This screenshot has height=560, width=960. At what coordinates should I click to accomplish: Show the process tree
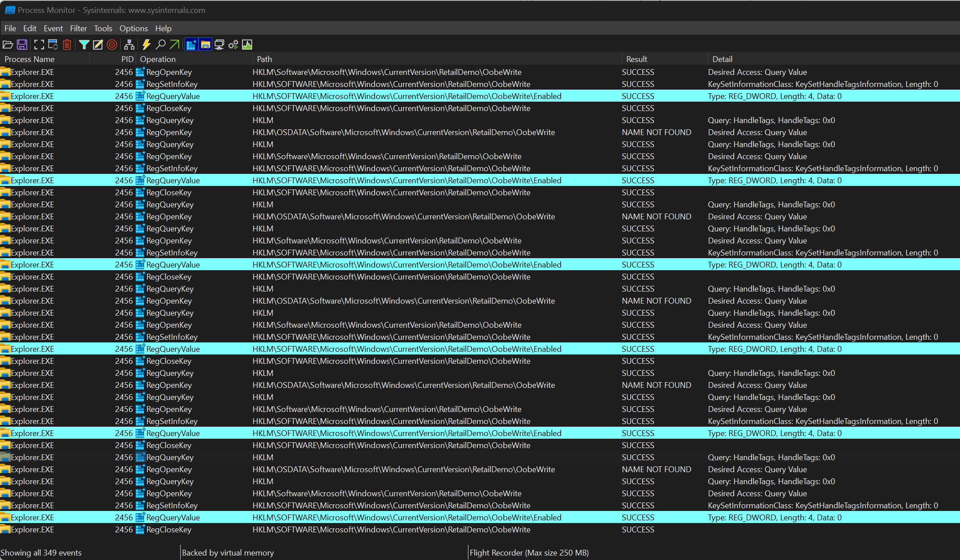(130, 44)
